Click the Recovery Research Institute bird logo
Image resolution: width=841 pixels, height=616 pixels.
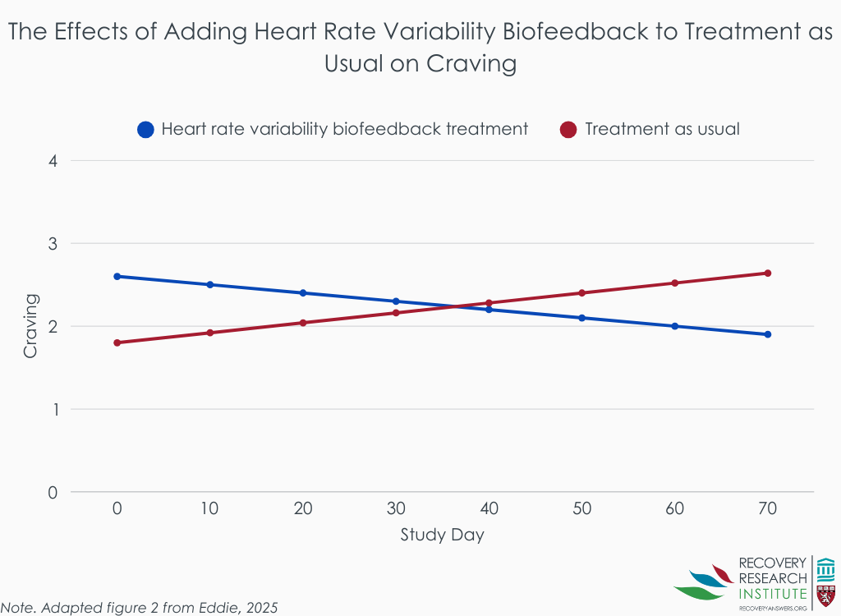(704, 582)
